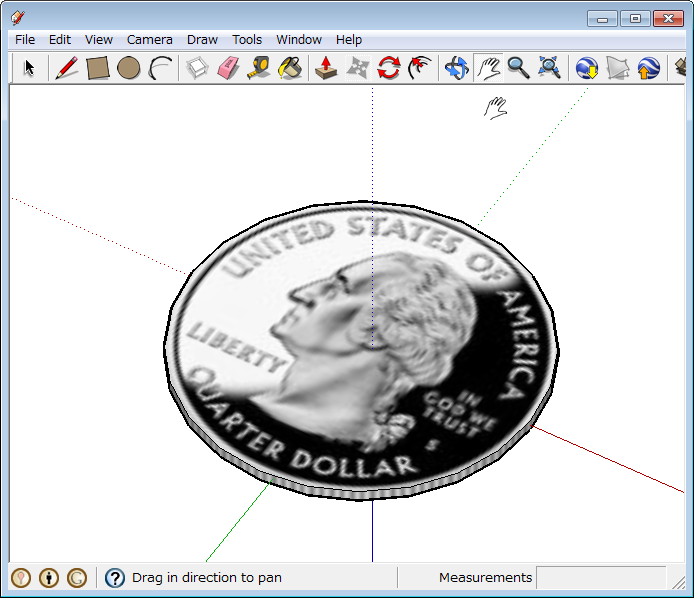Image resolution: width=694 pixels, height=598 pixels.
Task: Open the Help menu
Action: (x=349, y=40)
